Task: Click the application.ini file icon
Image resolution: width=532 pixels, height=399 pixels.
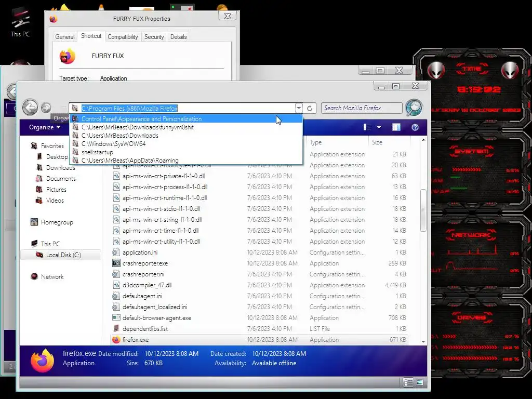Action: click(x=116, y=252)
